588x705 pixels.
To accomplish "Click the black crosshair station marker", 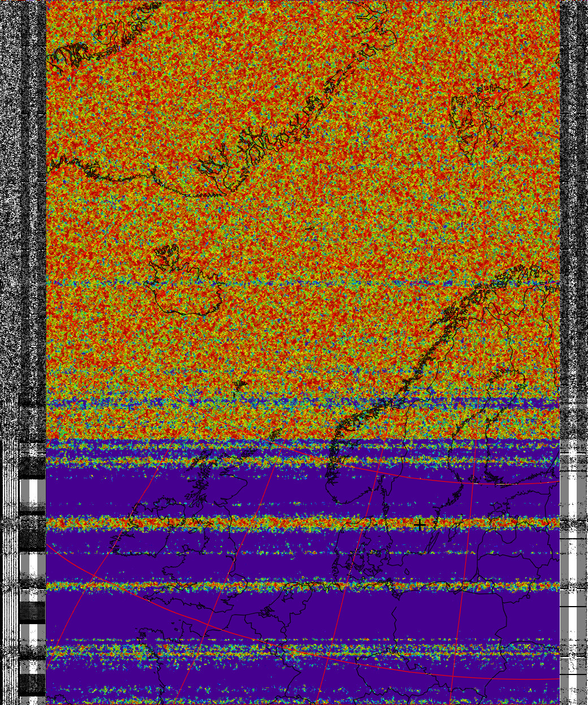I will pyautogui.click(x=420, y=525).
